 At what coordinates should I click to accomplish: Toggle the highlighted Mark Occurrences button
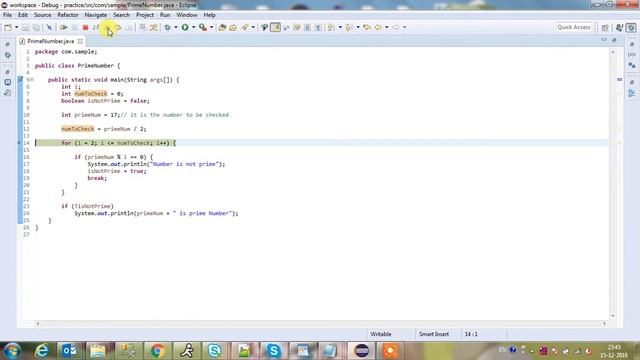pos(276,27)
